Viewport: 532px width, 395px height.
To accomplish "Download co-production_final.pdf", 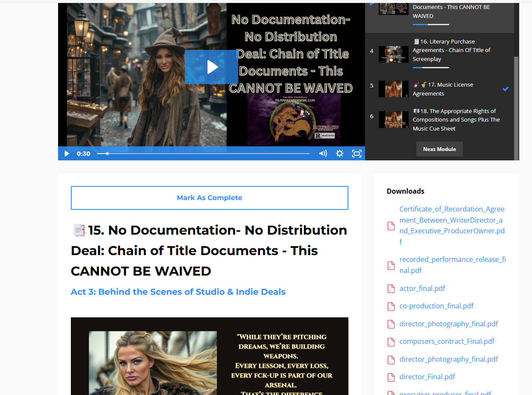I will [436, 306].
